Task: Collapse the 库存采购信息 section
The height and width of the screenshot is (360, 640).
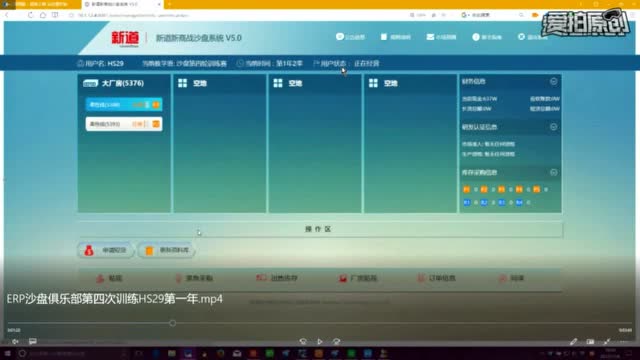Action: pos(553,173)
